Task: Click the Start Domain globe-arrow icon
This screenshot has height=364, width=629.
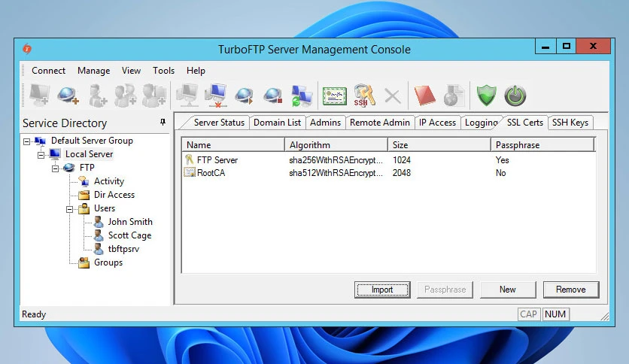Action: pos(245,96)
